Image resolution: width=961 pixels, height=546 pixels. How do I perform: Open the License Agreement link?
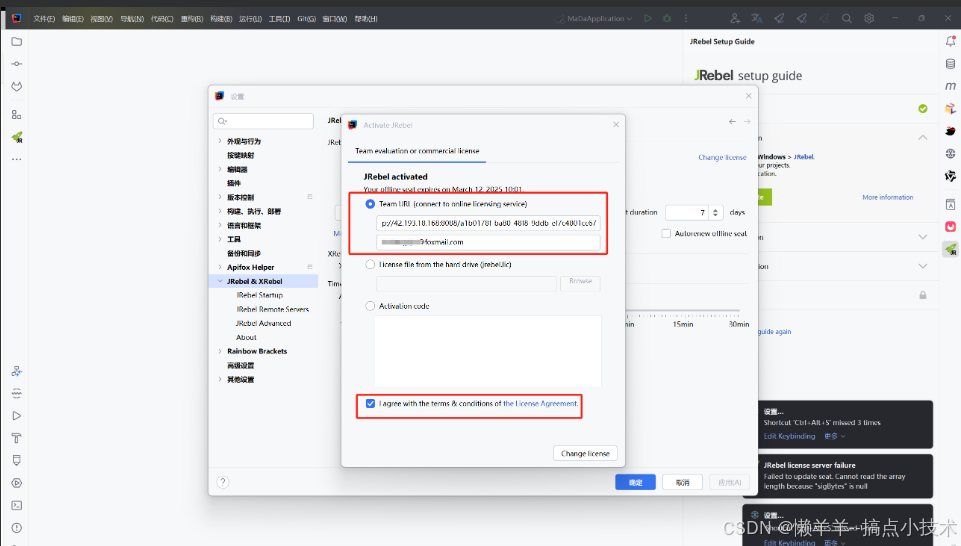click(540, 404)
